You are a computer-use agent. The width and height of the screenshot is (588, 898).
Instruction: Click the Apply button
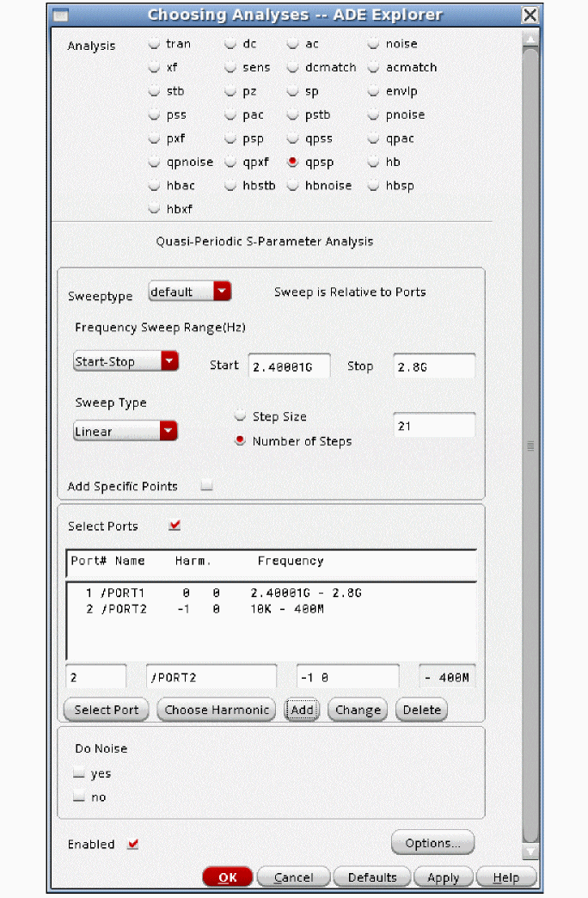[x=443, y=876]
